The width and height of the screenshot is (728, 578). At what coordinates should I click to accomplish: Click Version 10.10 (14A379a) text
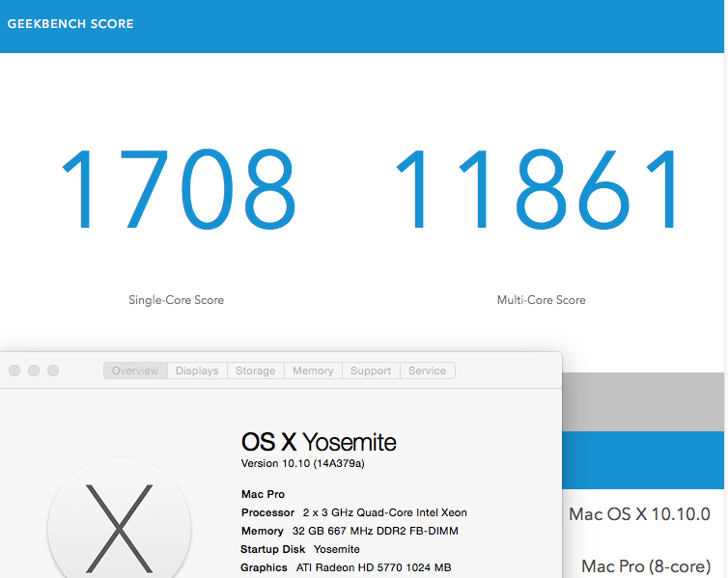[303, 463]
